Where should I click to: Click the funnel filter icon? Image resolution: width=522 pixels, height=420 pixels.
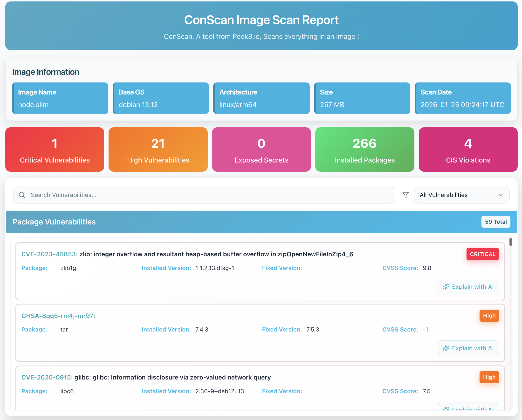(405, 195)
